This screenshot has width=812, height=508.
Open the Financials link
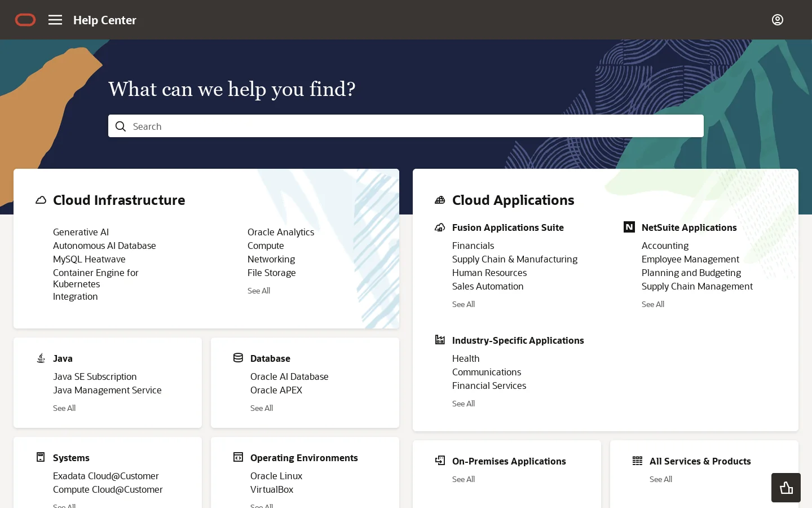point(473,246)
